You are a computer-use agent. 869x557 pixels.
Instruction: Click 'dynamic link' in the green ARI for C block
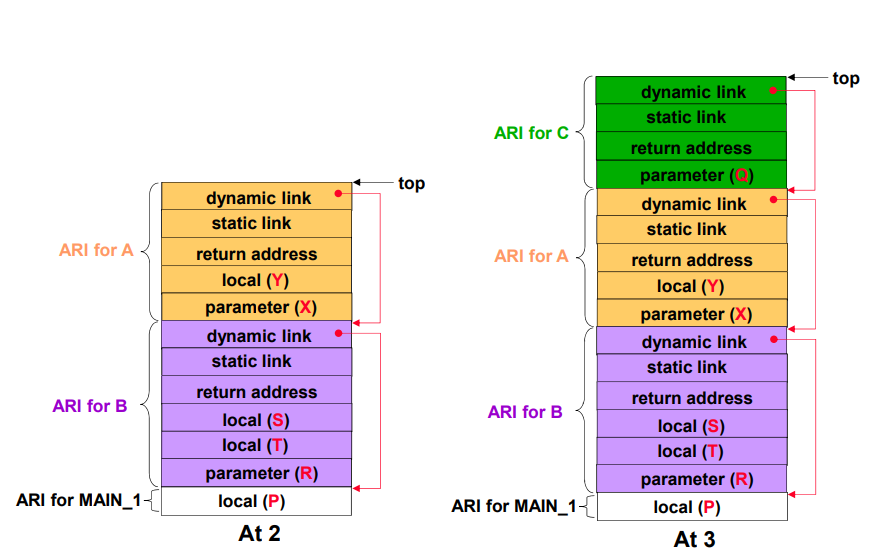pos(691,90)
